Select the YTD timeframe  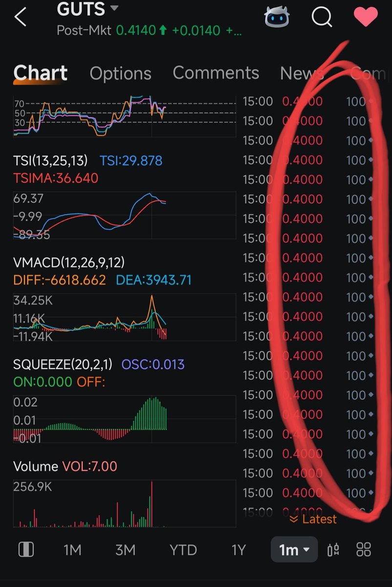(183, 550)
